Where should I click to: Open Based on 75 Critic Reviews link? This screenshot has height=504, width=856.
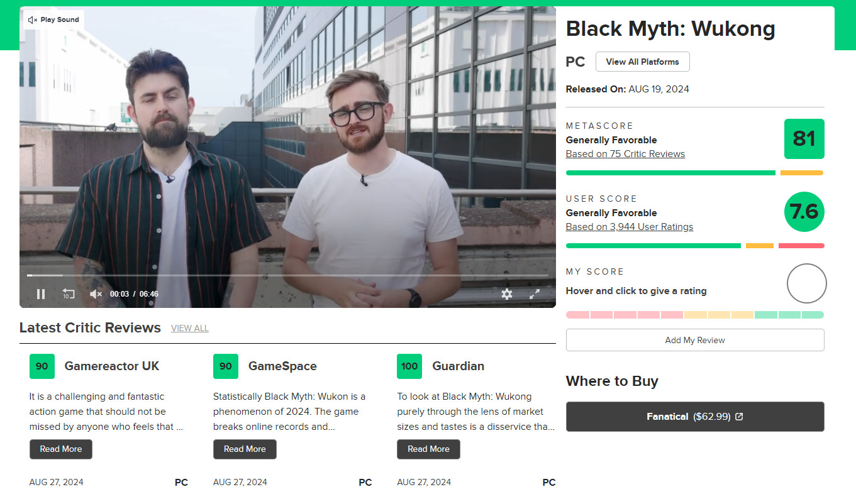coord(625,154)
